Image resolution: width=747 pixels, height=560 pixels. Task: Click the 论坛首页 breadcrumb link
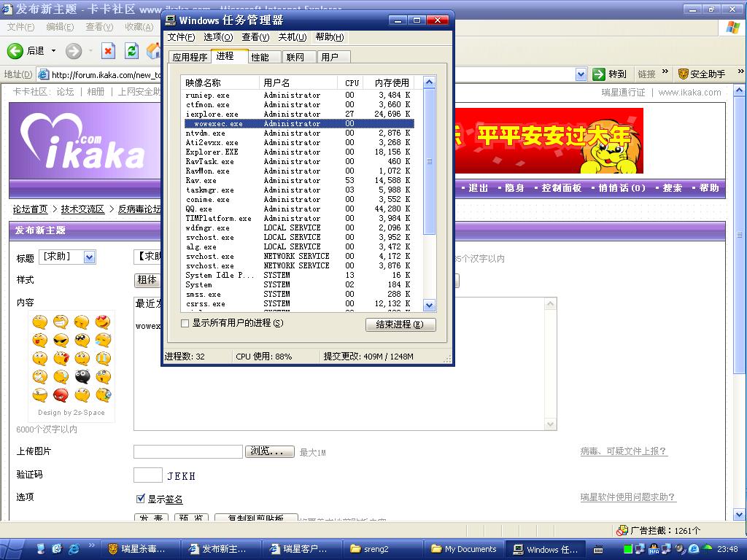30,209
